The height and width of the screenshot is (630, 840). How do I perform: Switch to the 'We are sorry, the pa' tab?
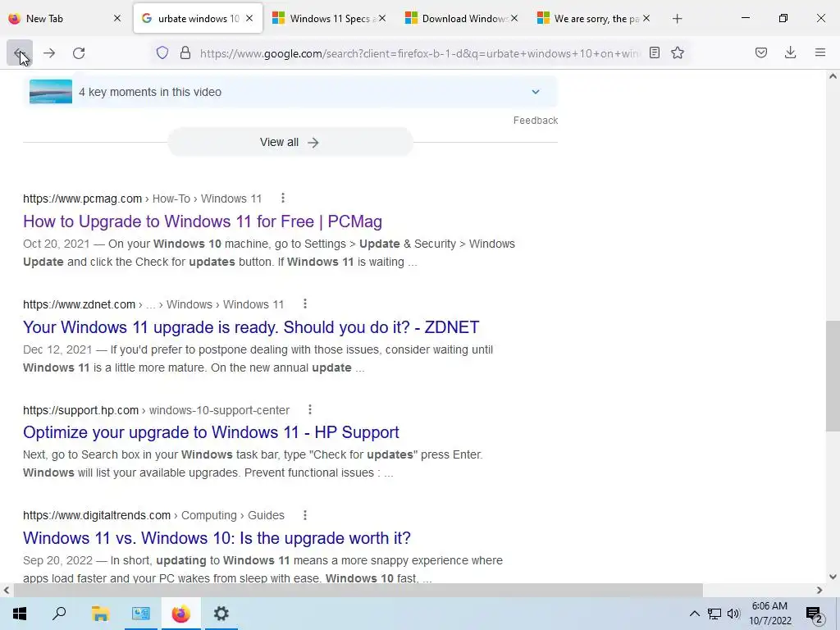tap(593, 19)
